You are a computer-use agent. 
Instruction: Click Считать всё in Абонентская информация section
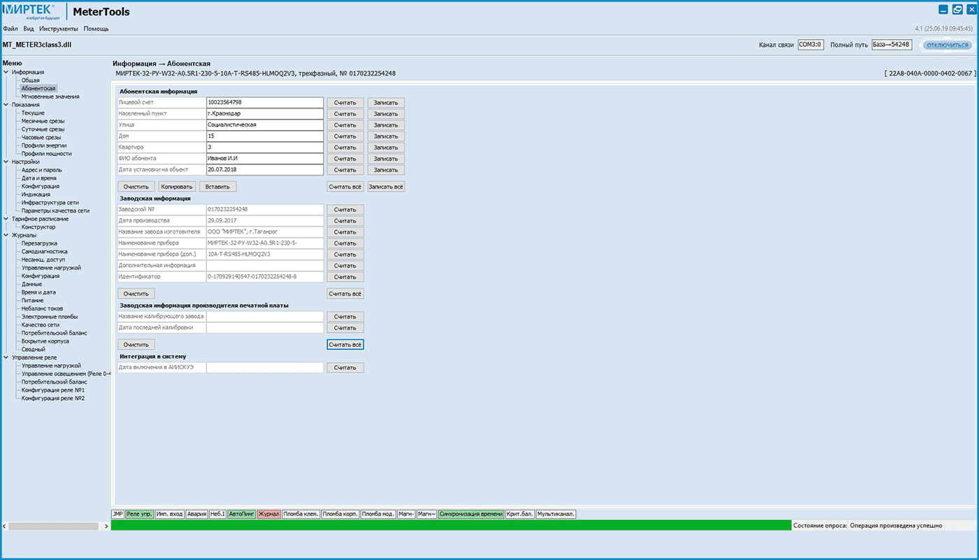click(345, 187)
